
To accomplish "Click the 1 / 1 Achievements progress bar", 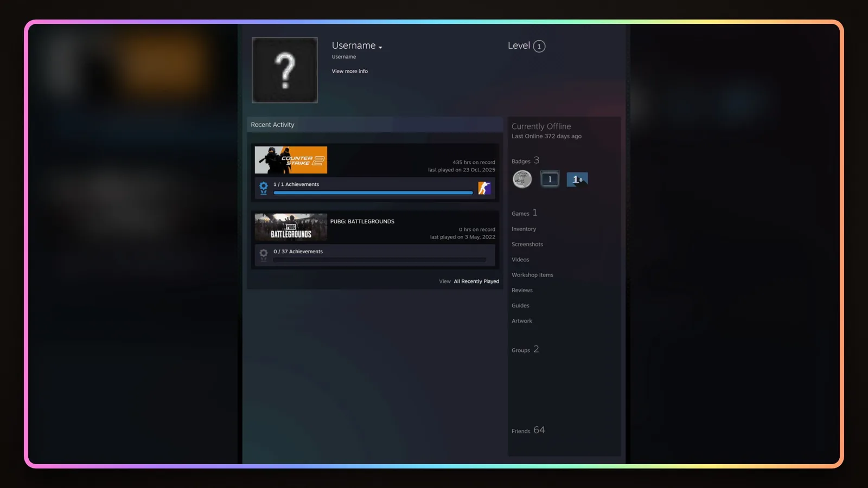I will point(373,192).
